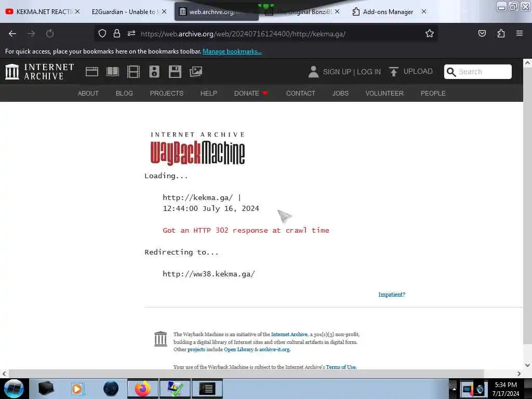
Task: Open the HELP menu item
Action: [x=209, y=94]
